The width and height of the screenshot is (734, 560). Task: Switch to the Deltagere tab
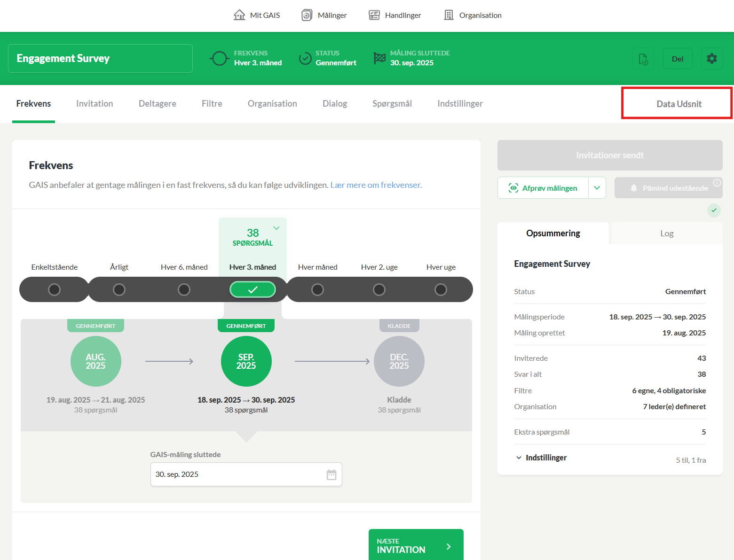pyautogui.click(x=158, y=104)
